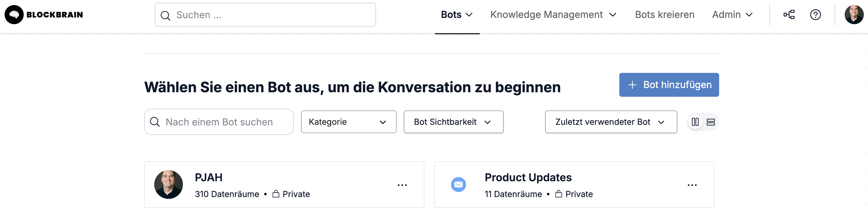Open the three-dot menu for Product Updates
868x212 pixels.
pos(692,185)
